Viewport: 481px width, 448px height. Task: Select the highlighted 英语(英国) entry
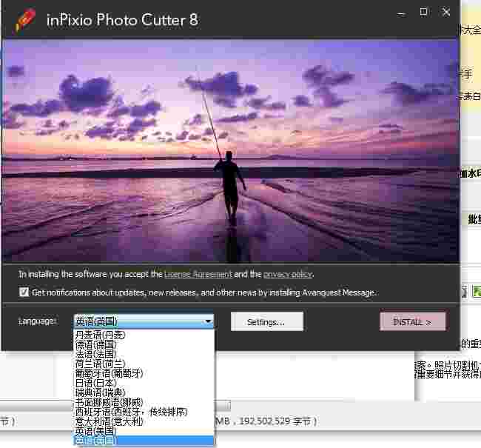coord(144,441)
